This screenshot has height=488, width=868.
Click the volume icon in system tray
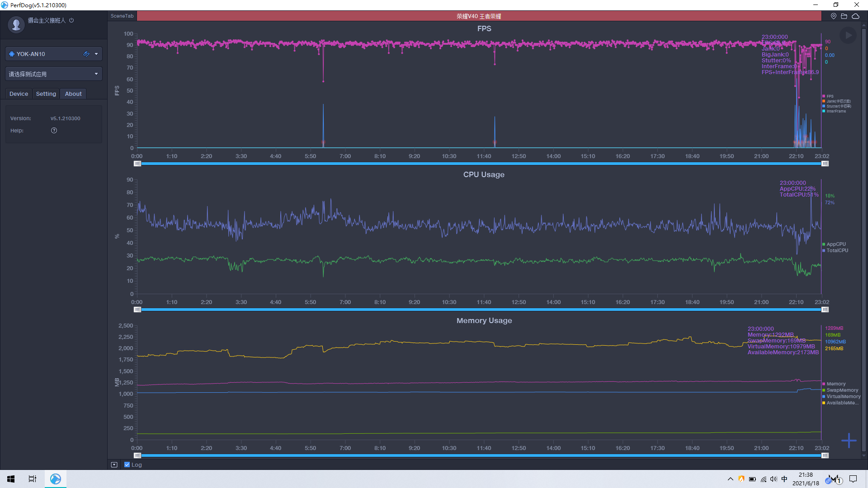(x=774, y=479)
